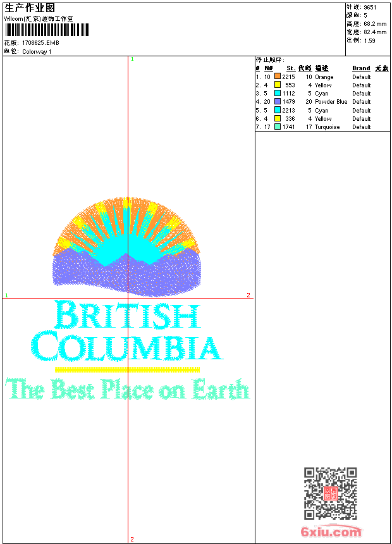Click needle number '20' in row 4

(x=267, y=102)
